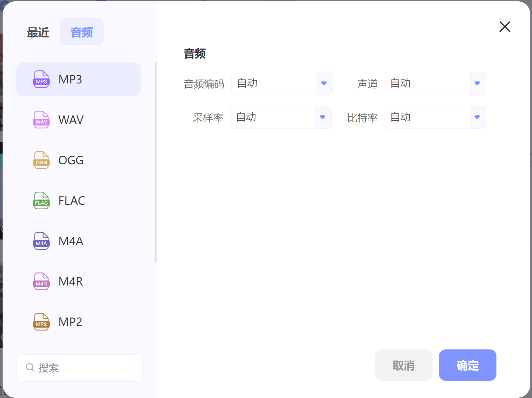Select the WAV format icon

tap(41, 120)
